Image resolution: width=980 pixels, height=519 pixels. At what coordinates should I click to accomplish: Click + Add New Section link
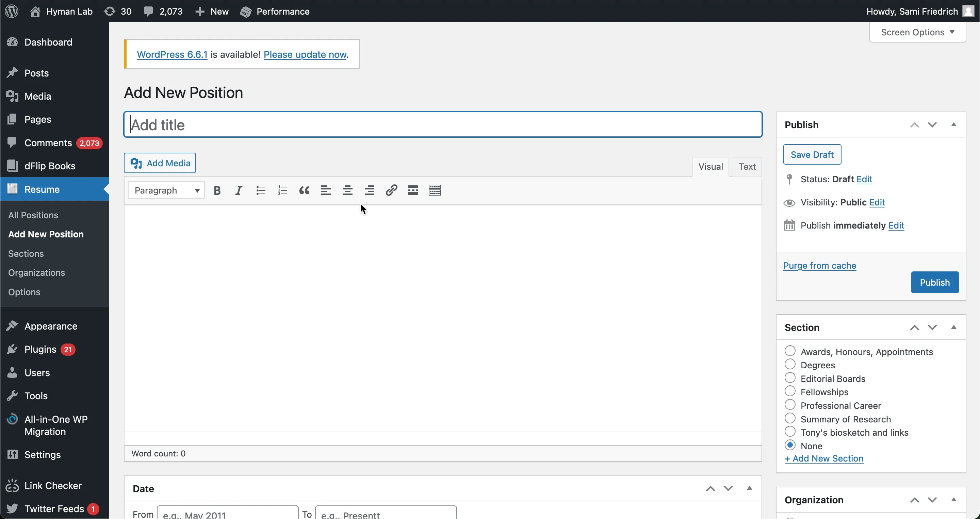pyautogui.click(x=823, y=459)
